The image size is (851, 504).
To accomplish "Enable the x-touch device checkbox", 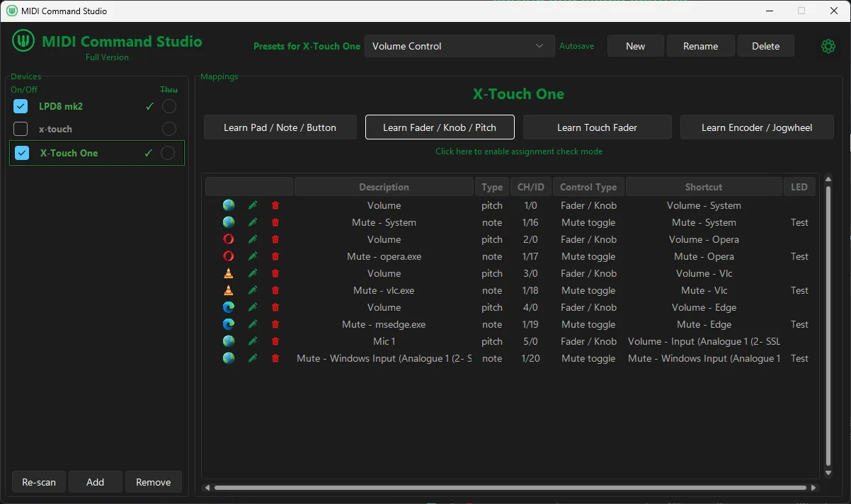I will [x=21, y=129].
